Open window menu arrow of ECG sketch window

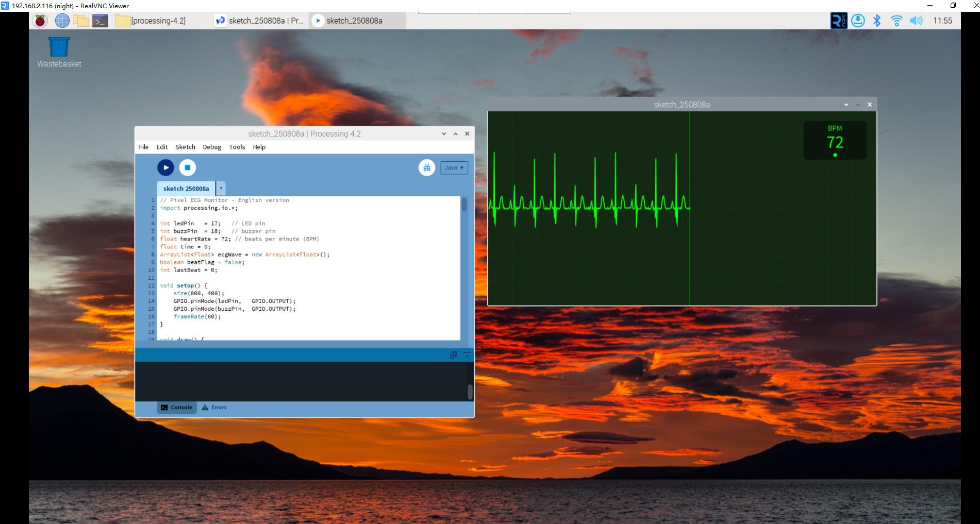[x=846, y=105]
